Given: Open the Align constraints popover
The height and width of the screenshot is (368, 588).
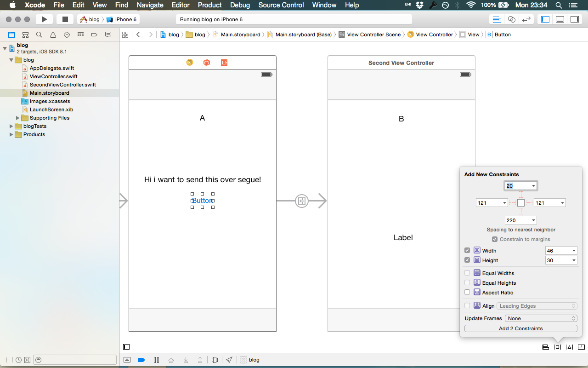Looking at the screenshot, I should pos(545,347).
